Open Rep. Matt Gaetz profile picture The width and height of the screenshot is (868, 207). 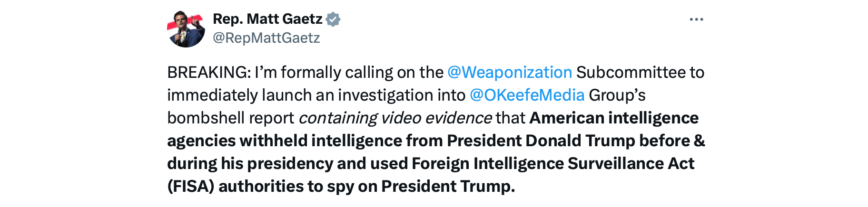point(186,29)
